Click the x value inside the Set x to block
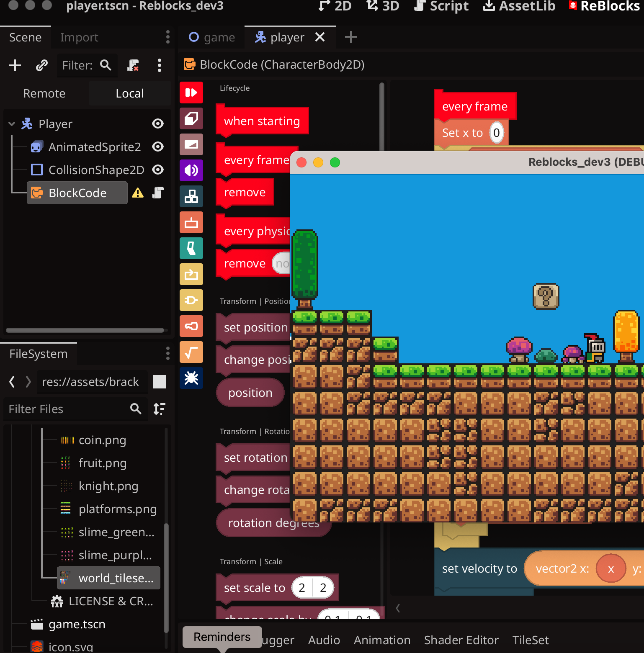Screen dimensions: 644x653 click(497, 133)
